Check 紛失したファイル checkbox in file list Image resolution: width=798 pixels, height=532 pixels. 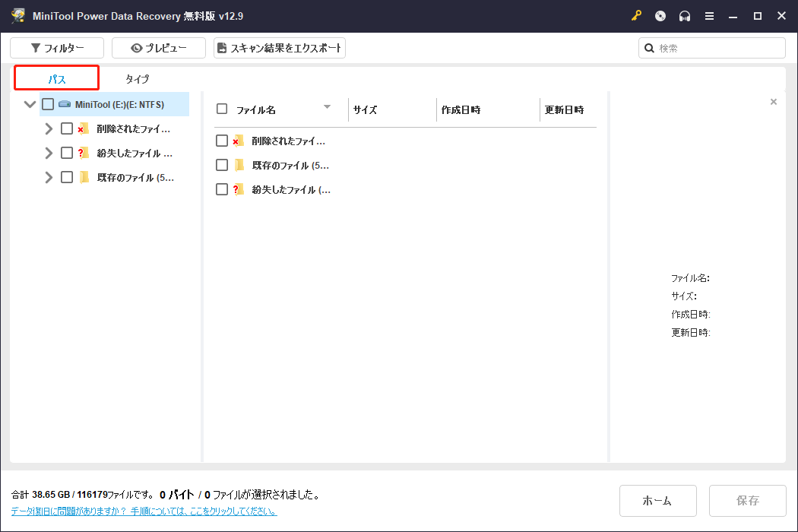(x=222, y=189)
